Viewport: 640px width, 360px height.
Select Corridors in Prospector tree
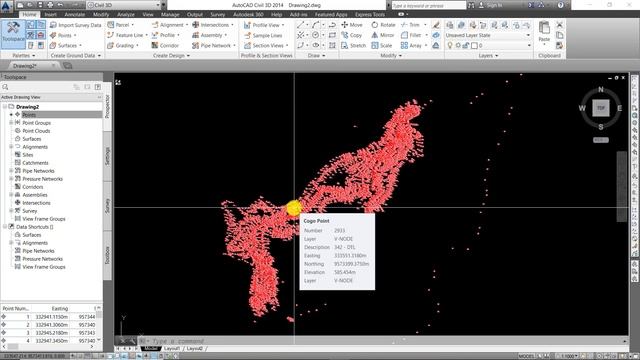pyautogui.click(x=33, y=187)
